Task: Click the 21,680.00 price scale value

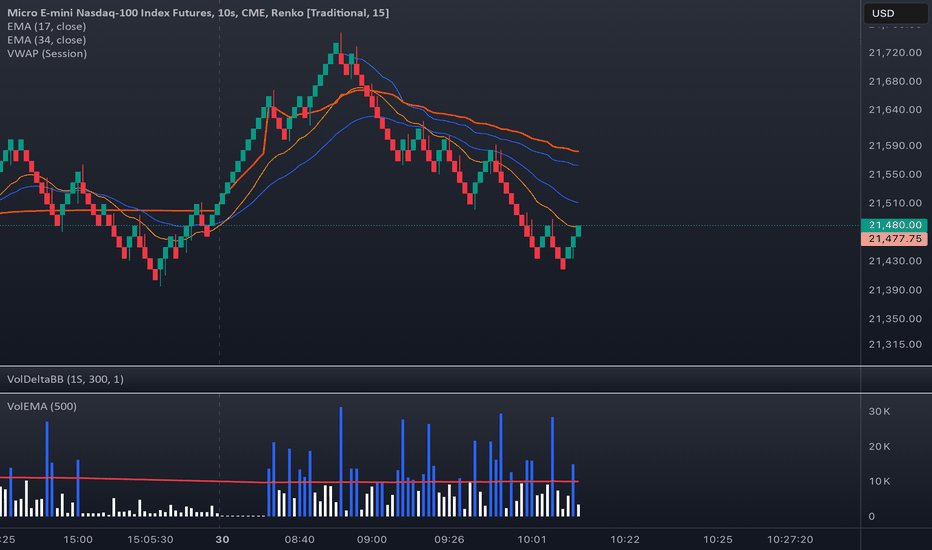Action: 895,81
